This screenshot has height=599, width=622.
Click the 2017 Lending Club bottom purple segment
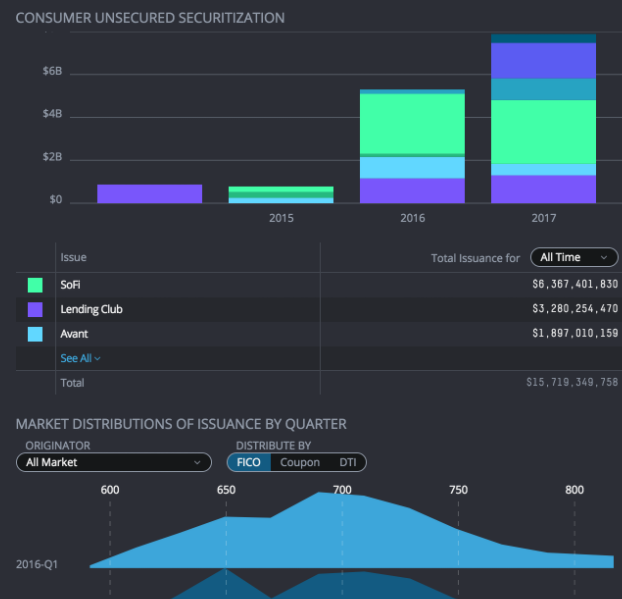(543, 189)
